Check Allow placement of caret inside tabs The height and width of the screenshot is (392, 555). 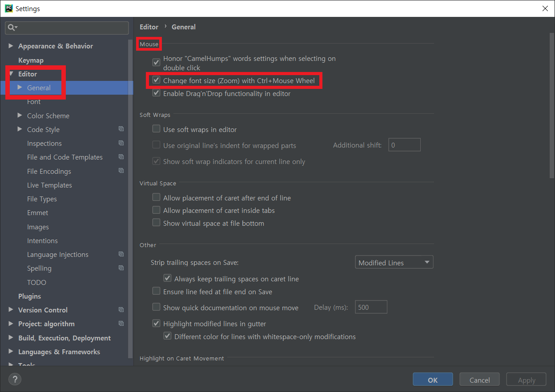click(x=156, y=210)
